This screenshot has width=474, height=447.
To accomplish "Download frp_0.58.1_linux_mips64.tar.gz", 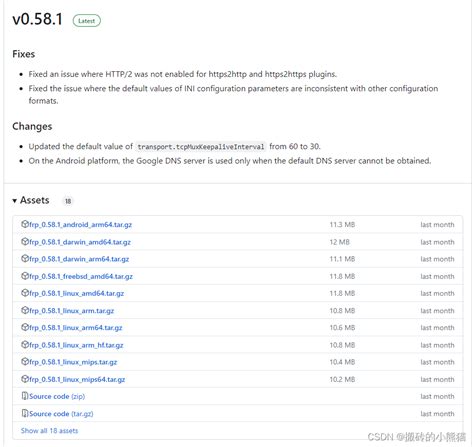I will (x=77, y=379).
